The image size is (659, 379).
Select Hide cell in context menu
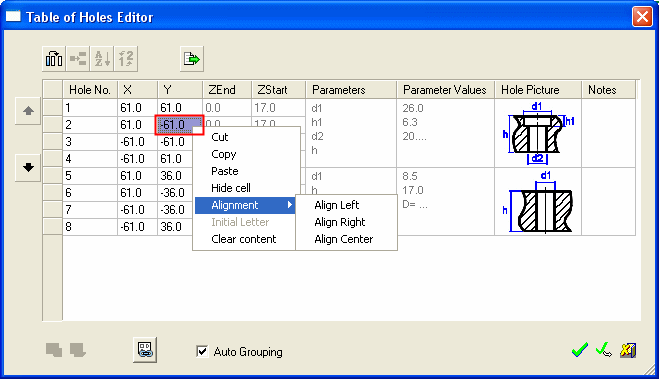pyautogui.click(x=231, y=188)
